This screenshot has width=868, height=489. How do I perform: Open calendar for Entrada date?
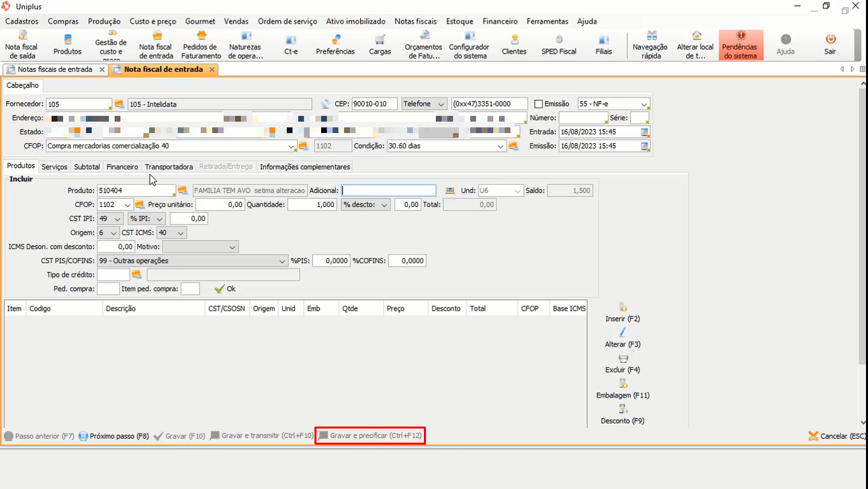click(645, 132)
